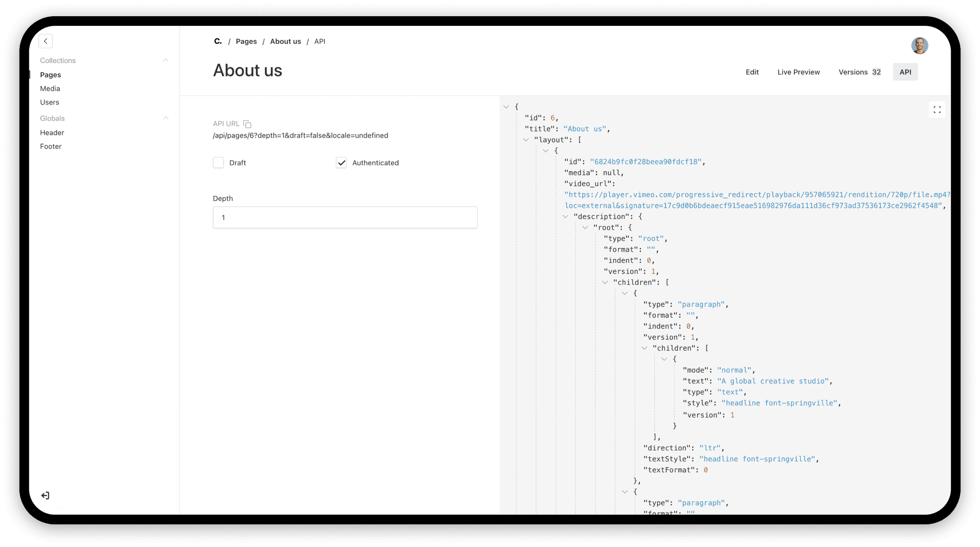Copy the API URL using the copy icon
The image size is (980, 547).
tap(247, 124)
